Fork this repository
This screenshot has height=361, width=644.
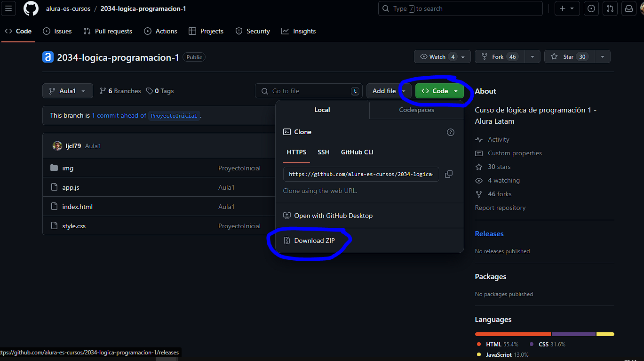click(500, 56)
